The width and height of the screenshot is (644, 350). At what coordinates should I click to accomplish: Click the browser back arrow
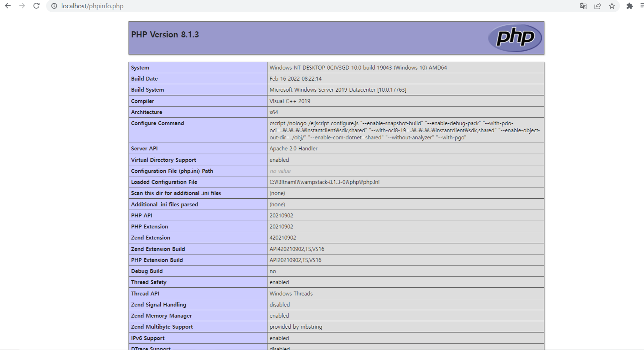[x=8, y=6]
